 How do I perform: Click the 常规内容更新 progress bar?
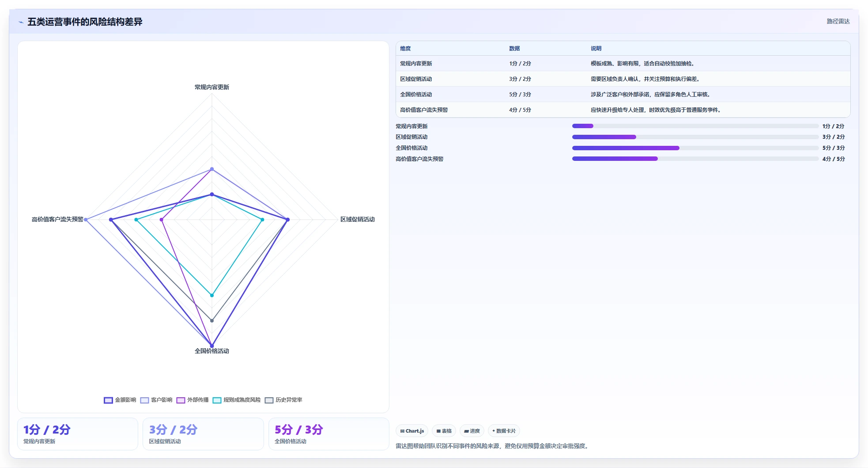click(x=695, y=126)
